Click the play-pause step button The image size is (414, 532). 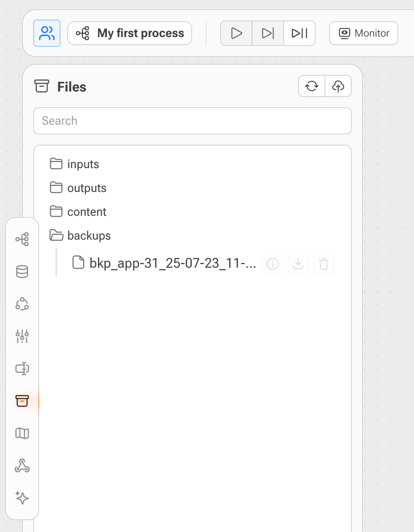pyautogui.click(x=299, y=33)
